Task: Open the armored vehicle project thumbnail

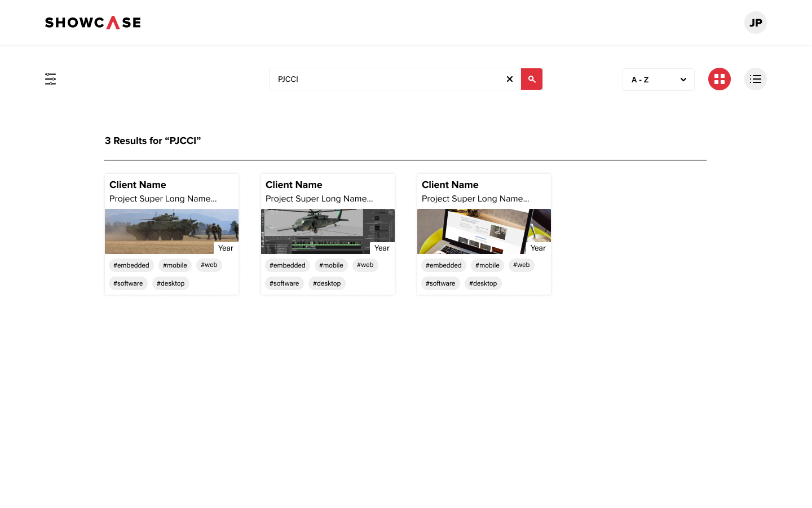Action: 171,231
